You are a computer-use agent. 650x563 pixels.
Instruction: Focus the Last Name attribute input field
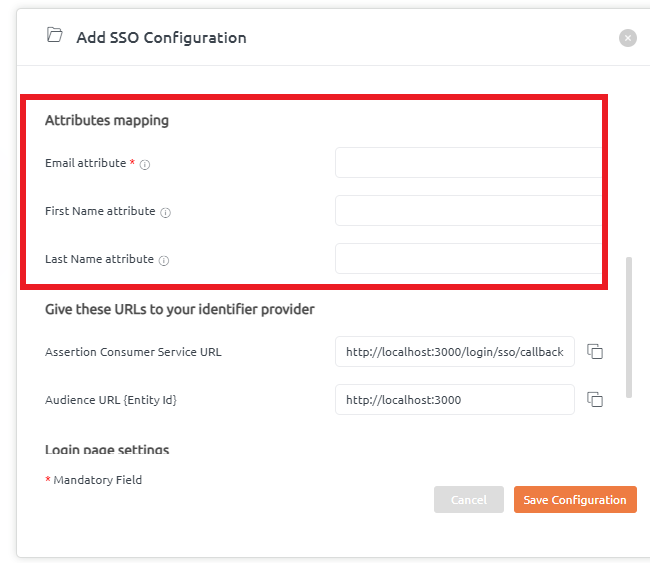[x=468, y=259]
